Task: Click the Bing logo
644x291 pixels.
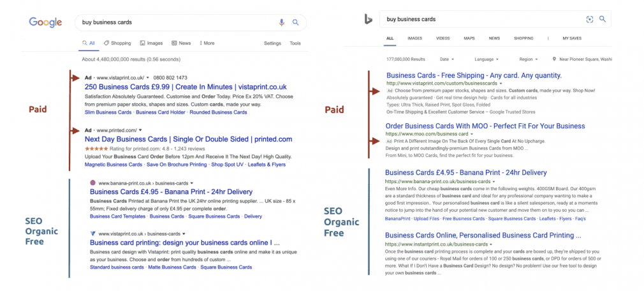Action: pos(369,19)
